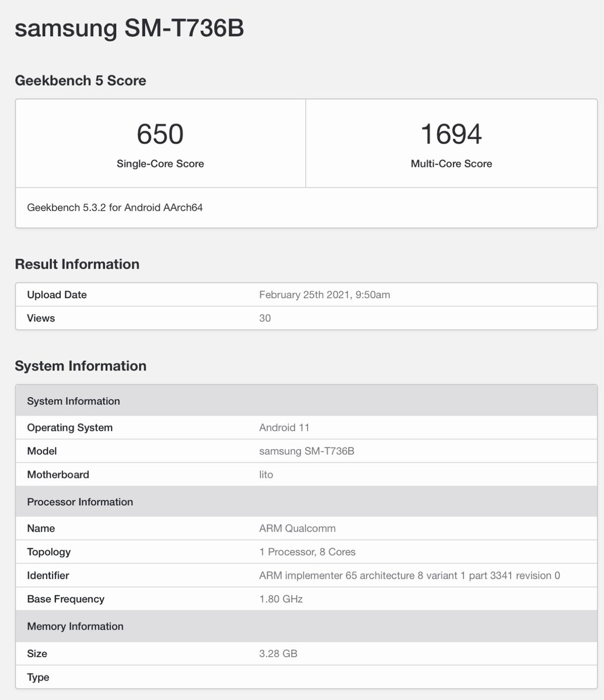
Task: Click the gray System Information table header
Action: 74,401
